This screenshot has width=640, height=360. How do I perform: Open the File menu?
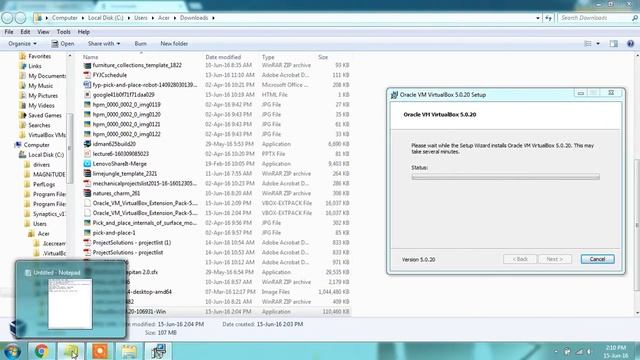(x=9, y=32)
